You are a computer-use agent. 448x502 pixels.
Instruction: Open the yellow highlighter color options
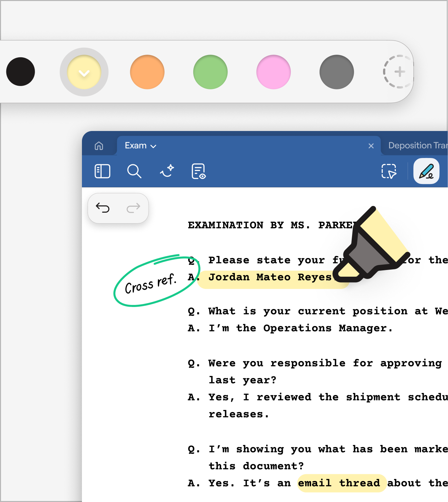[84, 72]
